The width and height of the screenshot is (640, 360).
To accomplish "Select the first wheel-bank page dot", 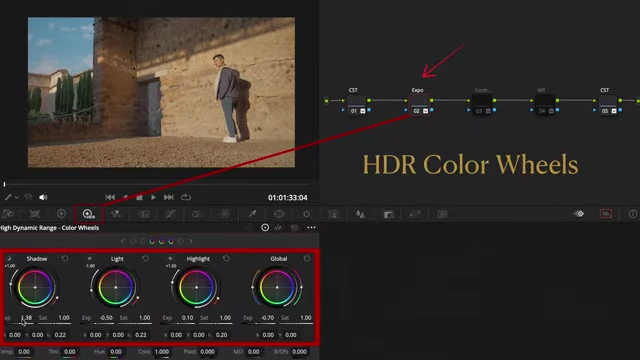I will coord(133,241).
